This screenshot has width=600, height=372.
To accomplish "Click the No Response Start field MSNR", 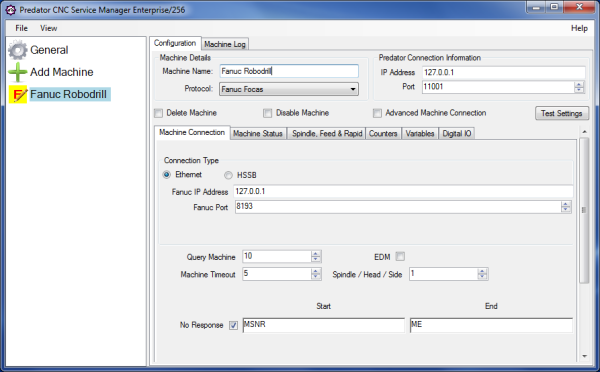I will [x=323, y=325].
